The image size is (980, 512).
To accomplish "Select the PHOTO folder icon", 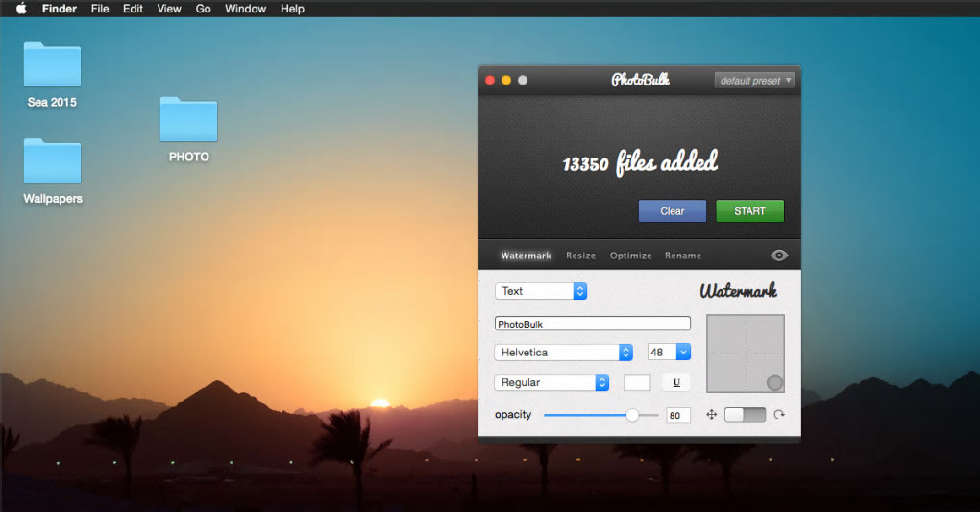I will [188, 119].
